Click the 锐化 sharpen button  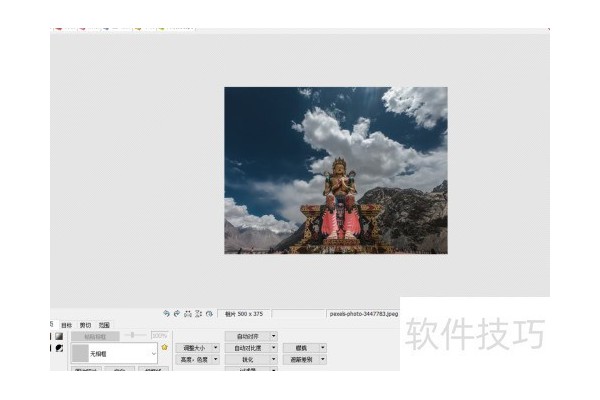(x=248, y=359)
